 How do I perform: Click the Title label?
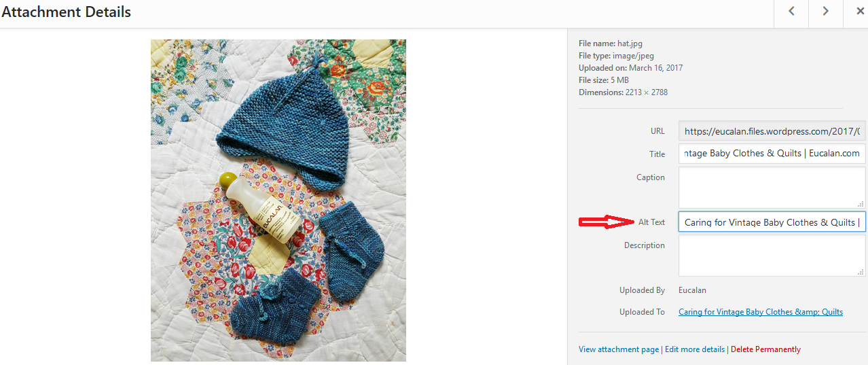coord(657,154)
